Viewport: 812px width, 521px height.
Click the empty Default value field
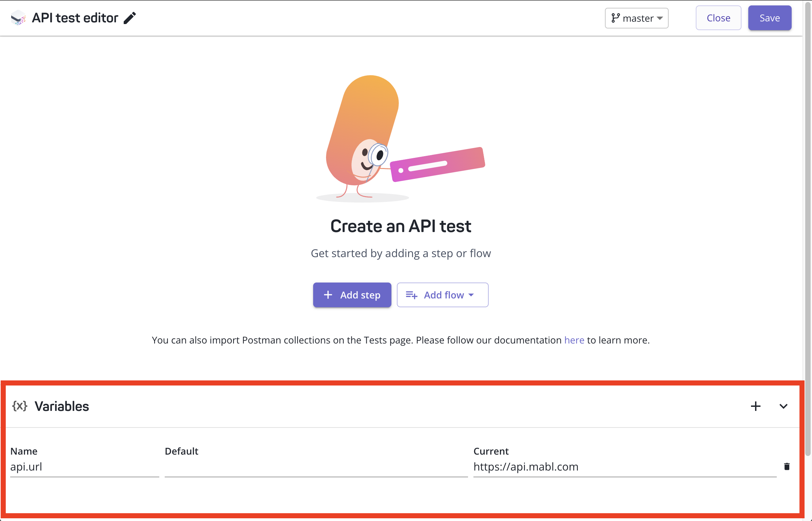(x=316, y=467)
